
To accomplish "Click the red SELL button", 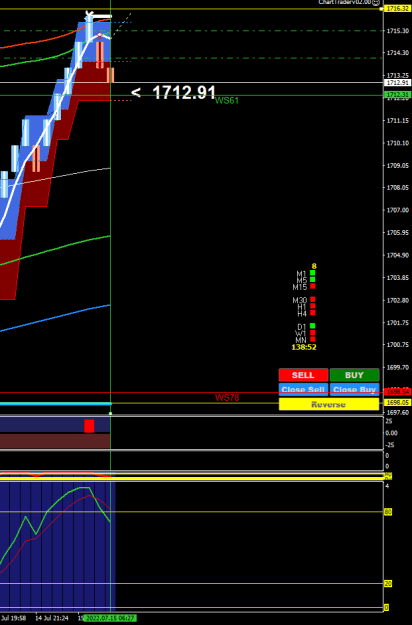I will 303,375.
